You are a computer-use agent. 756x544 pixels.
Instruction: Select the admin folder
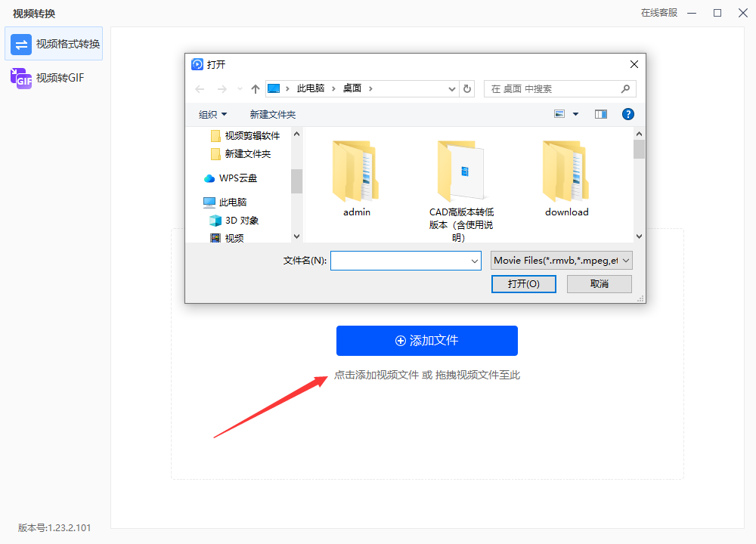[357, 179]
